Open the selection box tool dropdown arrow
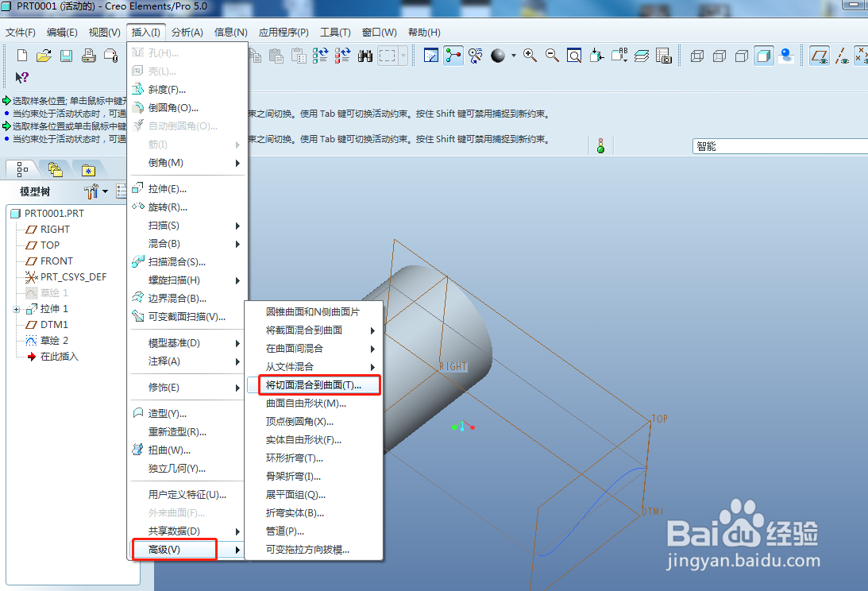 coord(403,56)
